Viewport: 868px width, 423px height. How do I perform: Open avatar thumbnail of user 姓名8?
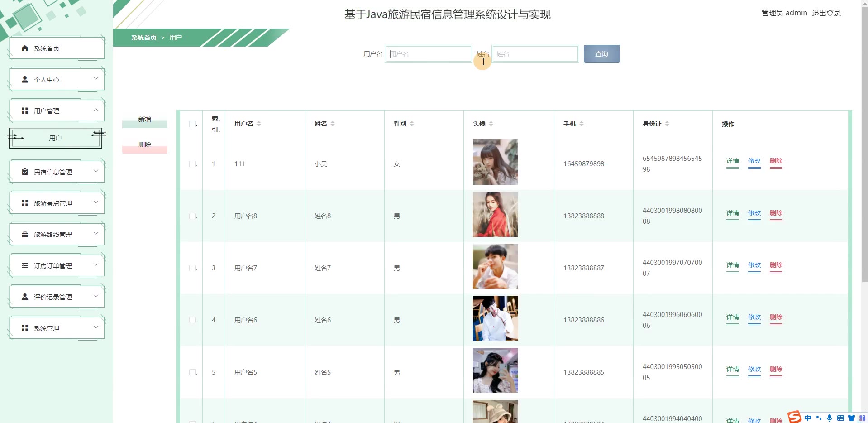click(496, 214)
